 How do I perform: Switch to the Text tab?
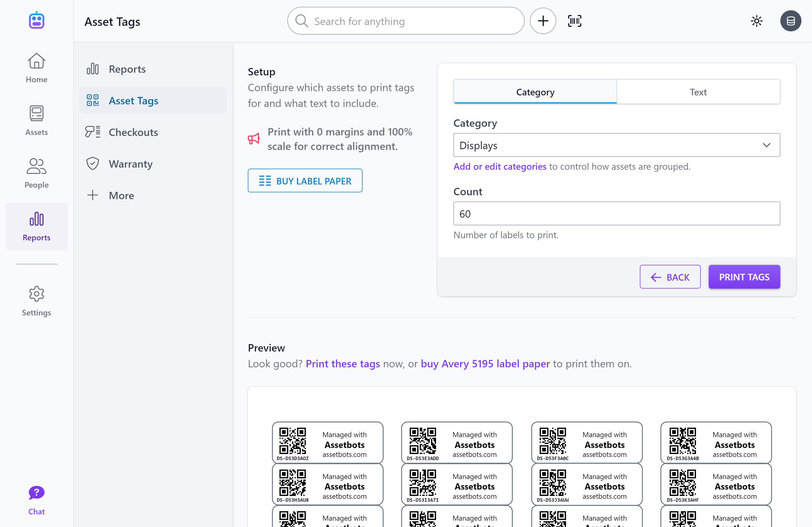[698, 92]
